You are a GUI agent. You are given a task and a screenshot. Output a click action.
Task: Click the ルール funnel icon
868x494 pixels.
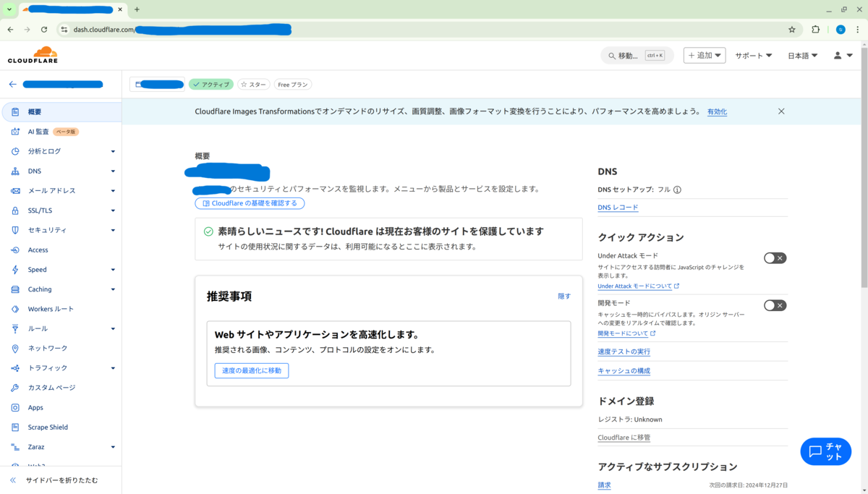coord(15,328)
